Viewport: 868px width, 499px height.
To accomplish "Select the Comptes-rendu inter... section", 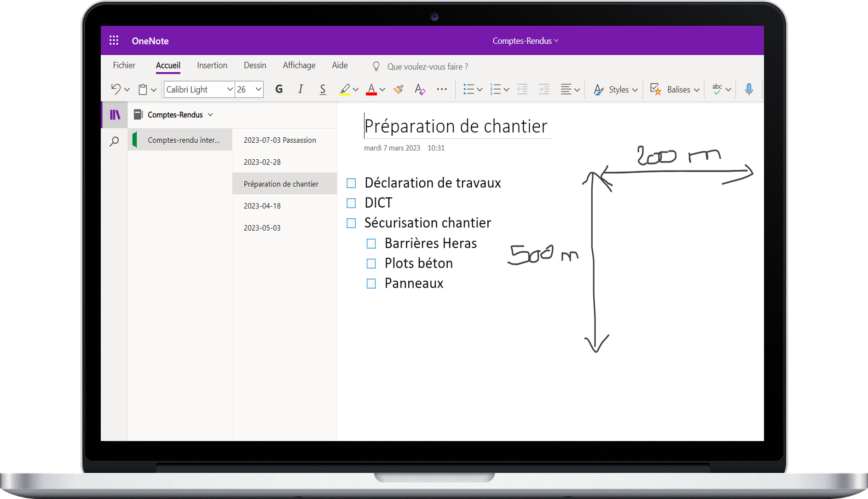I will pos(180,140).
